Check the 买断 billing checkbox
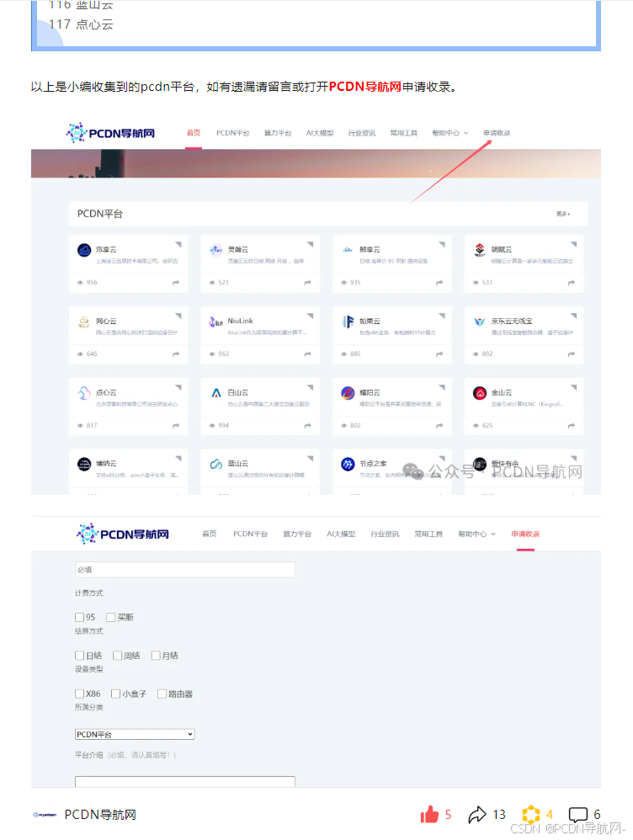Screen dimensions: 633x840 pyautogui.click(x=110, y=617)
